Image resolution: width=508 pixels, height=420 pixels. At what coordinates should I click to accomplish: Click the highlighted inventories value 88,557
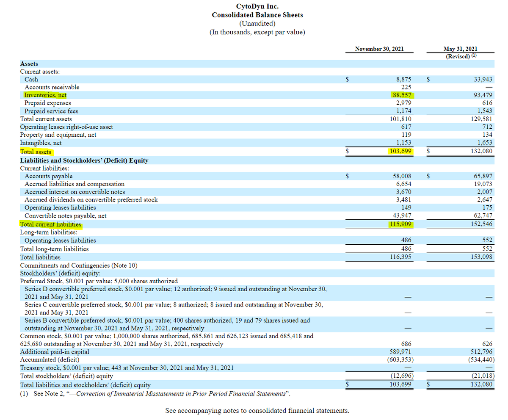tap(401, 95)
